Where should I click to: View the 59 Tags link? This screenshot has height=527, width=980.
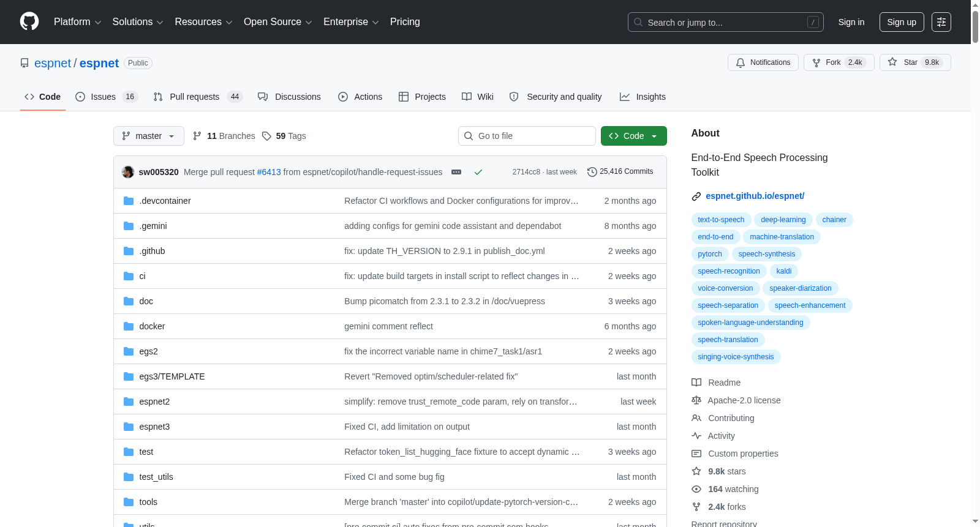(284, 136)
